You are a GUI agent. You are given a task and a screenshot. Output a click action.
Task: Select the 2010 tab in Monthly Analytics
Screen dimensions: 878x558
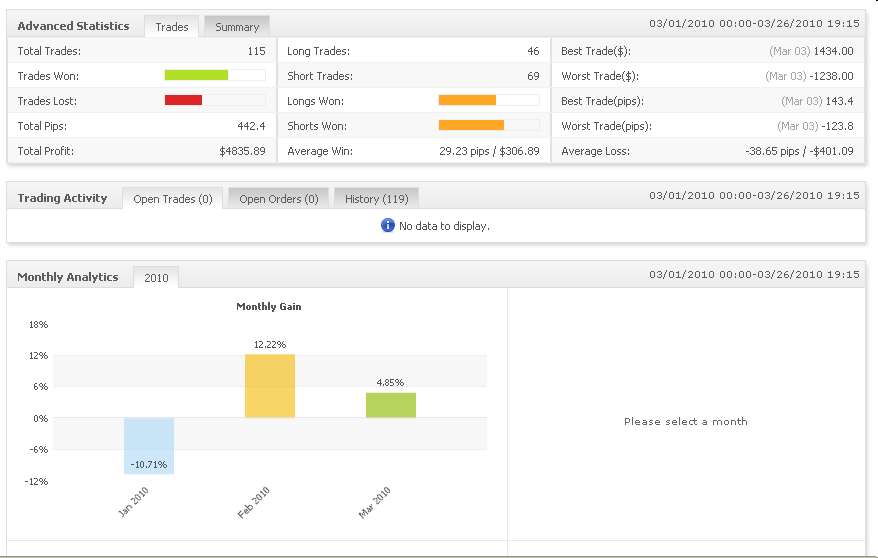coord(156,278)
